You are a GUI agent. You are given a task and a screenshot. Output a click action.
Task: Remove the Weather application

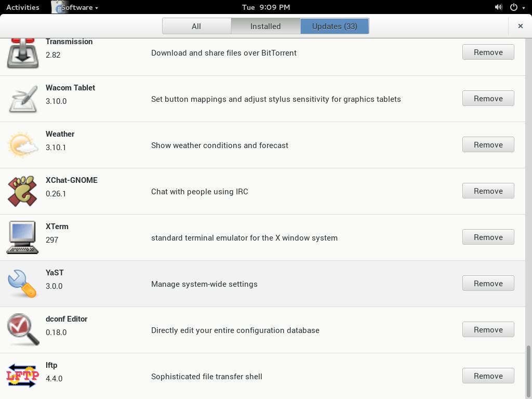[x=488, y=144]
